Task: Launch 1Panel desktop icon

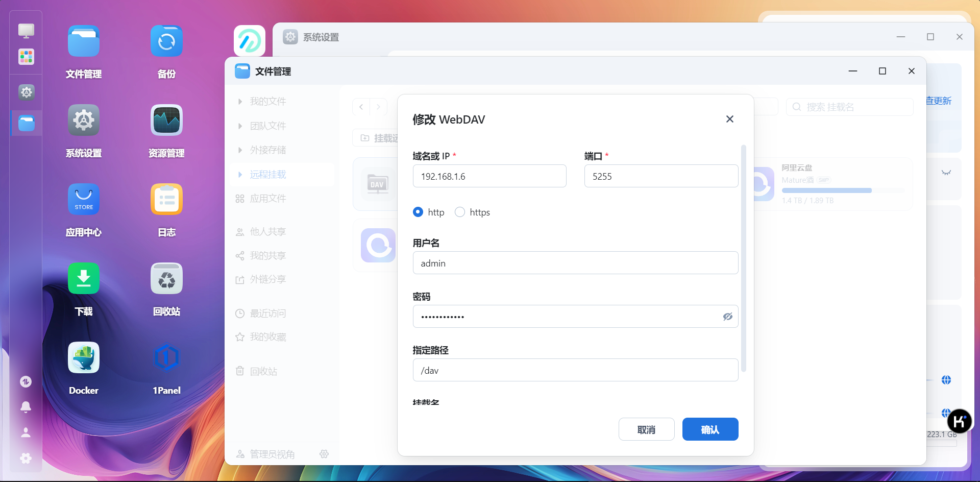Action: [x=166, y=357]
